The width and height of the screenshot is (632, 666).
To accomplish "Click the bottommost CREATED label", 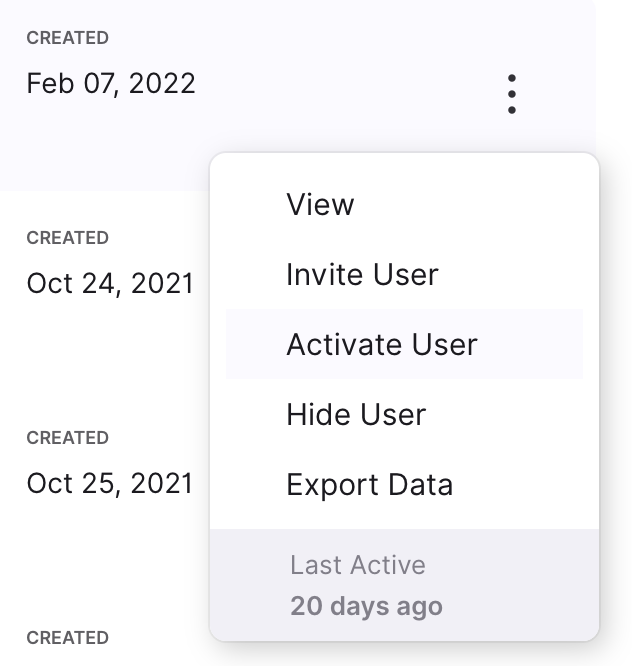I will (68, 638).
